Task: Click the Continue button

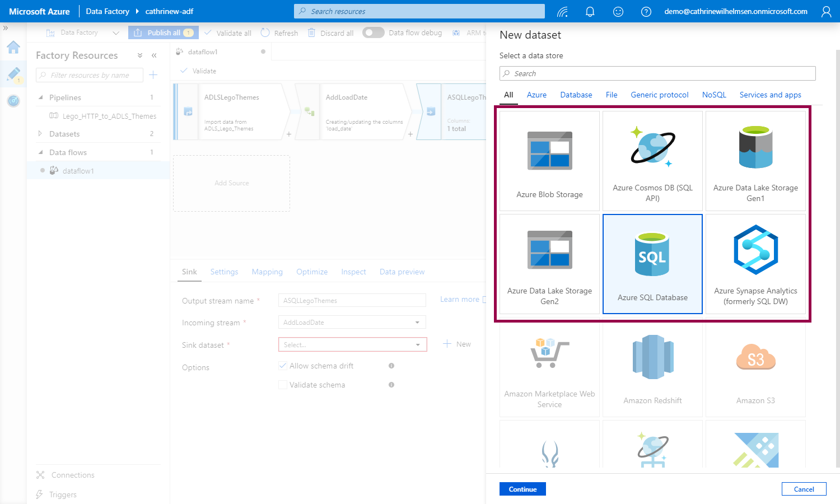Action: click(522, 489)
